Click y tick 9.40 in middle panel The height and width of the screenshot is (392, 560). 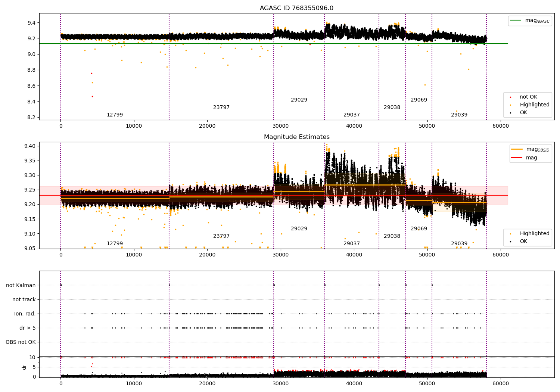click(30, 146)
